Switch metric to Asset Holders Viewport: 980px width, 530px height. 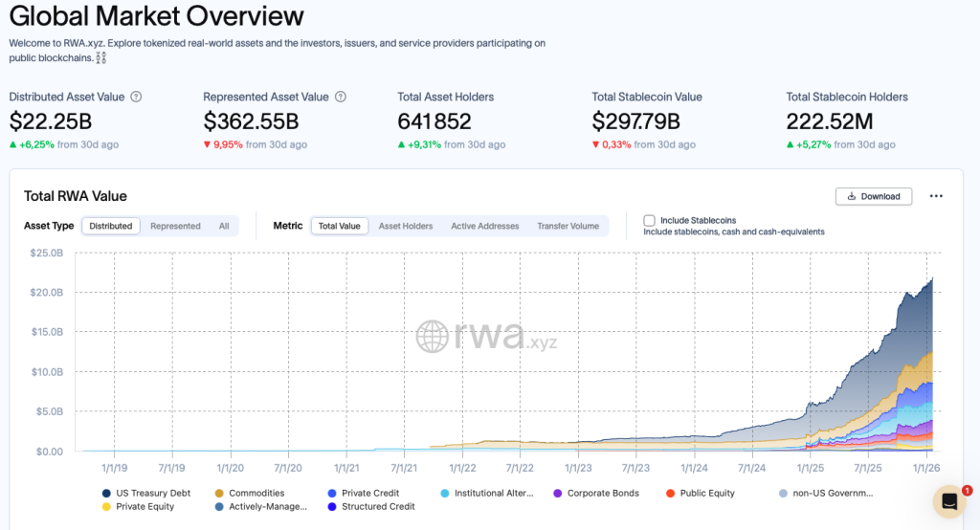click(x=406, y=226)
